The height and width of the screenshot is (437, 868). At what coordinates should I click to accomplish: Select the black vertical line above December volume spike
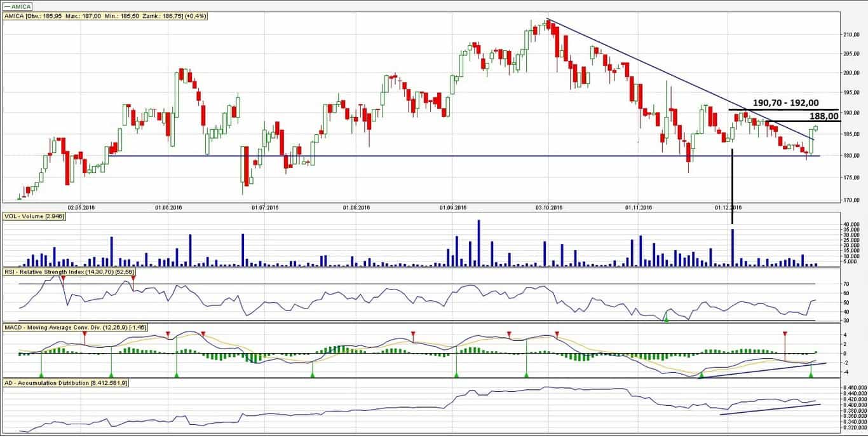[x=733, y=184]
